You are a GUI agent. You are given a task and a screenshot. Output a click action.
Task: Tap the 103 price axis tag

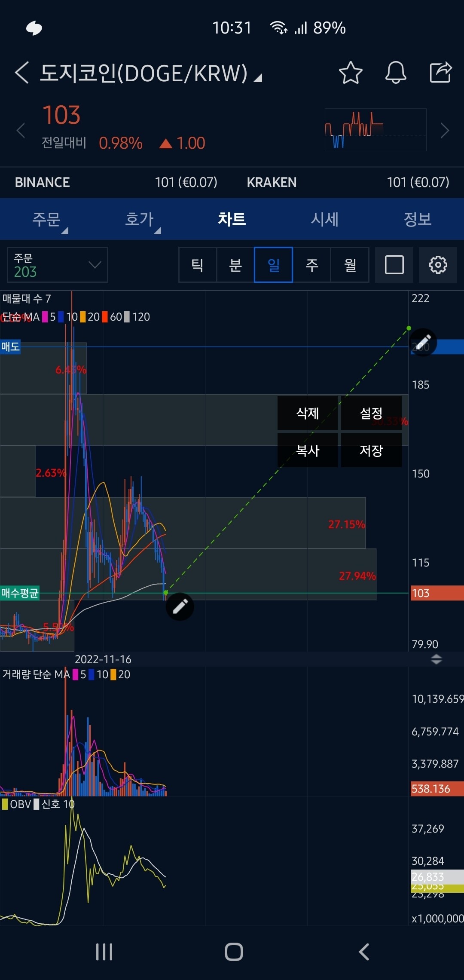[437, 593]
